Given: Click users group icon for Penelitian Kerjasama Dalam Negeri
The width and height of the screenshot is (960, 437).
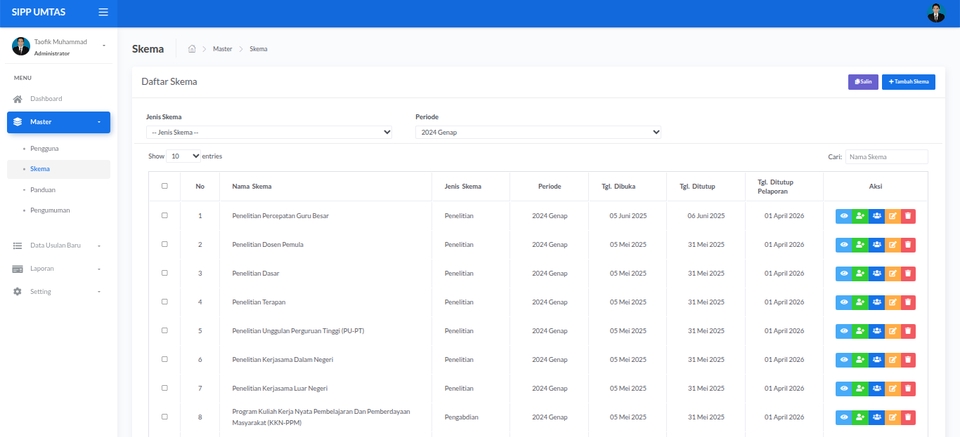Looking at the screenshot, I should 876,359.
